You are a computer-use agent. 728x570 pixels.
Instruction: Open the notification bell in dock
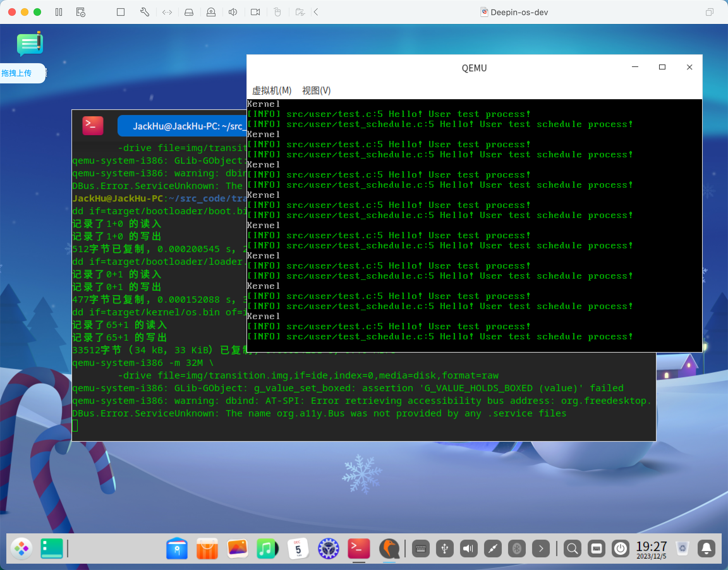(x=706, y=549)
